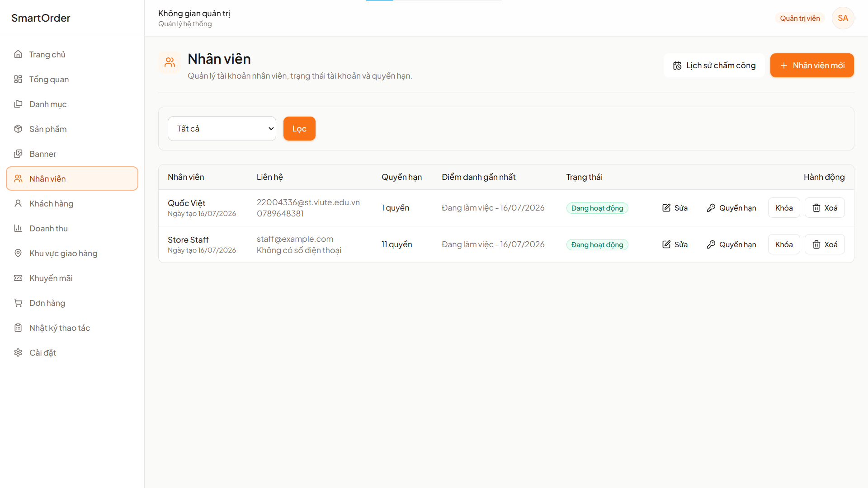Click the phone number 0789648381
The image size is (868, 488).
click(280, 214)
